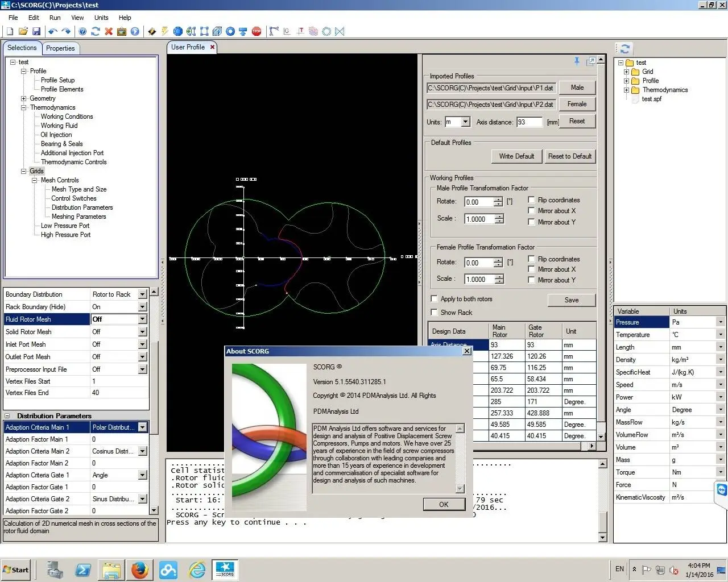Refresh the project file tree panel
The image size is (728, 582).
click(625, 49)
